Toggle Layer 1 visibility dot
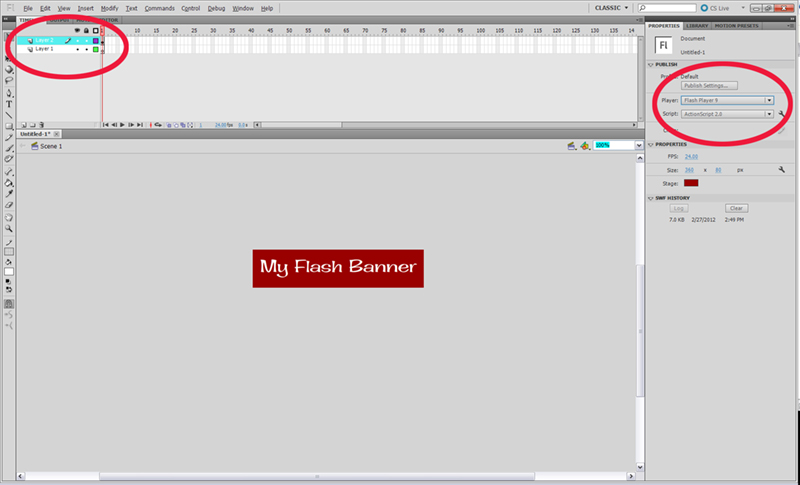The image size is (800, 485). tap(78, 49)
